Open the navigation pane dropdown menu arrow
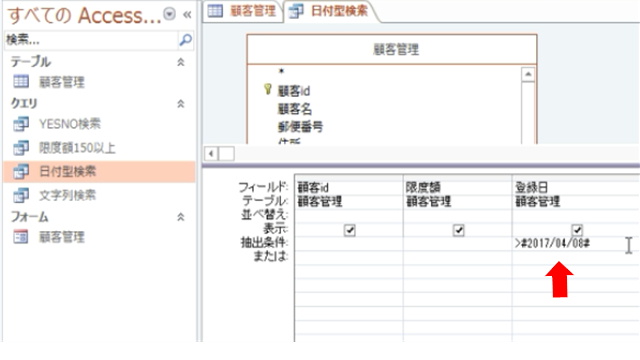Screen dimensions: 640x360 tap(169, 14)
